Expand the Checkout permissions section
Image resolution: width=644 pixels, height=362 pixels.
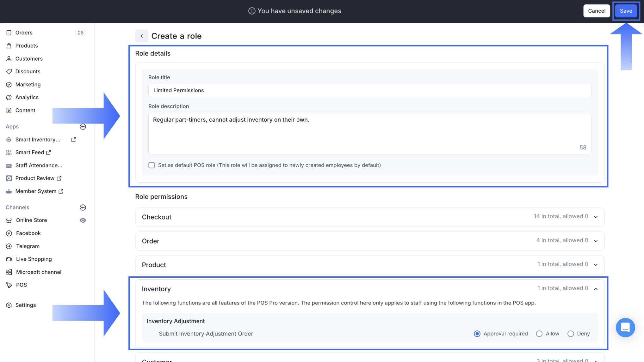(x=596, y=217)
